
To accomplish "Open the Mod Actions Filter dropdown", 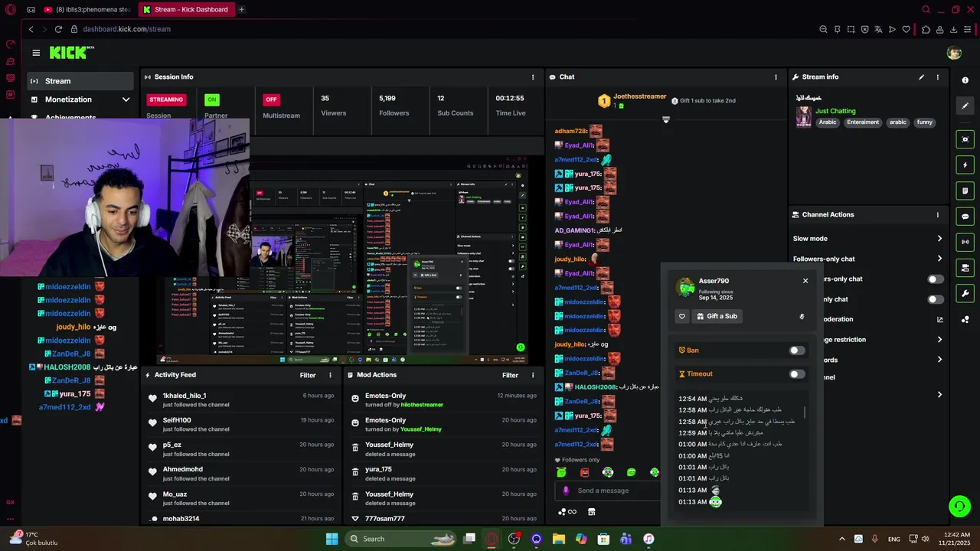I will click(x=510, y=375).
